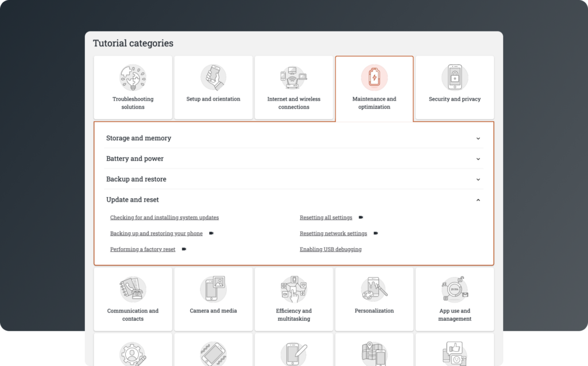
Task: Select the Troubleshooting solutions category label
Action: (x=133, y=103)
